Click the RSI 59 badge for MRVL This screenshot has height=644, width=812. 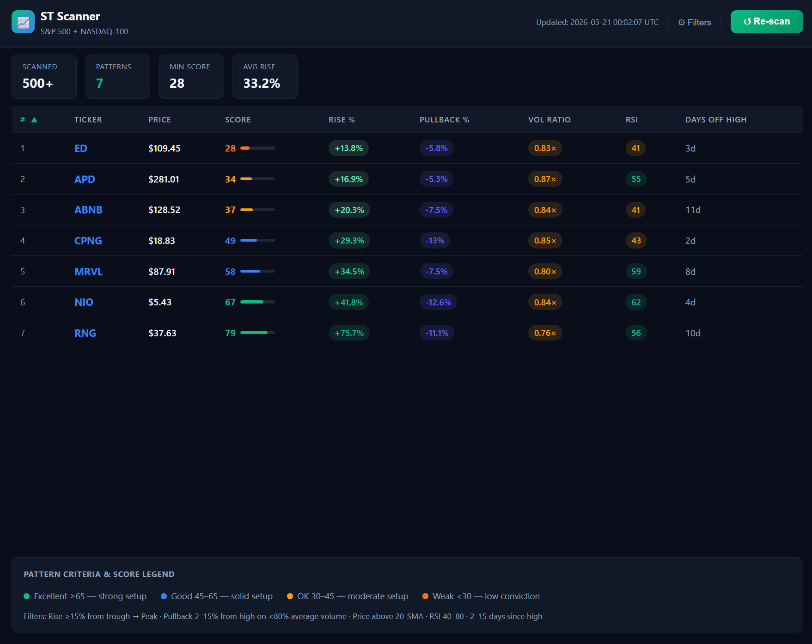point(636,272)
